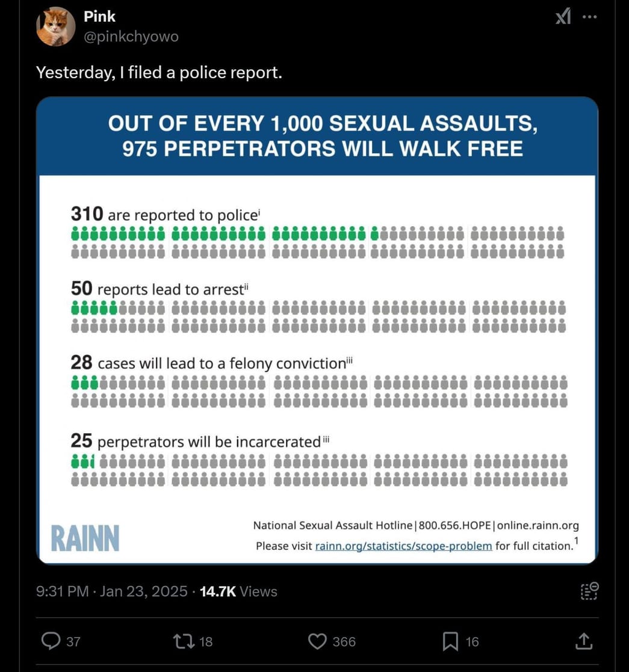Image resolution: width=629 pixels, height=672 pixels.
Task: Click the share upload arrow icon
Action: coord(583,641)
